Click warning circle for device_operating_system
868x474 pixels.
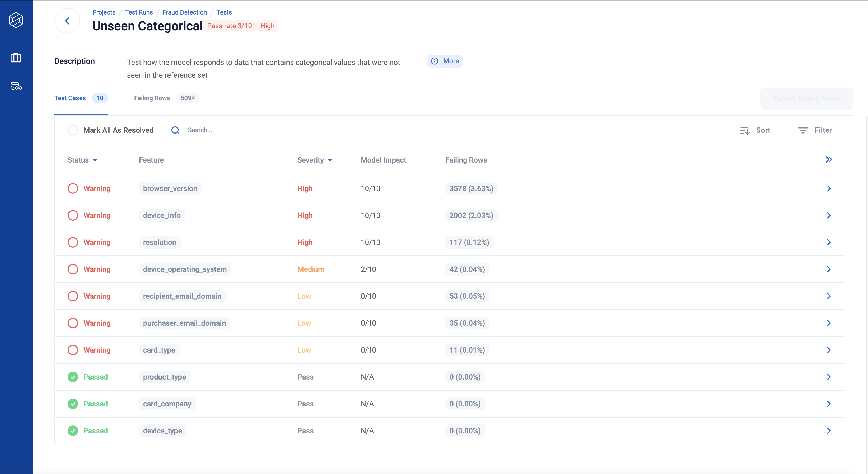(x=73, y=269)
